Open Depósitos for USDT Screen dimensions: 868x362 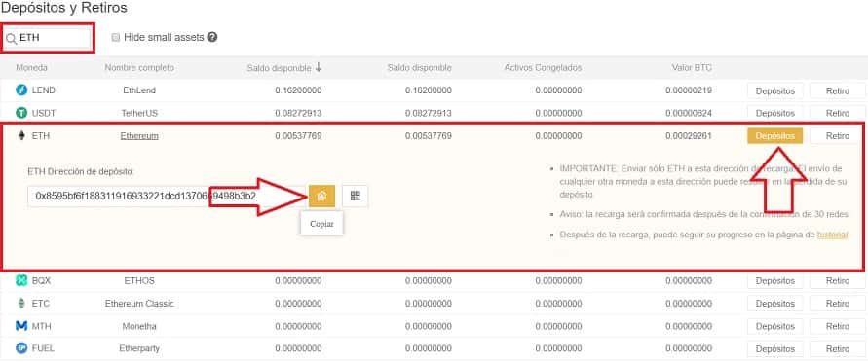(x=775, y=113)
